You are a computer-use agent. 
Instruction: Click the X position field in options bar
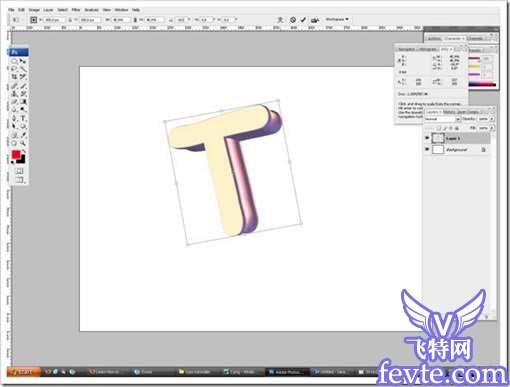pos(55,20)
